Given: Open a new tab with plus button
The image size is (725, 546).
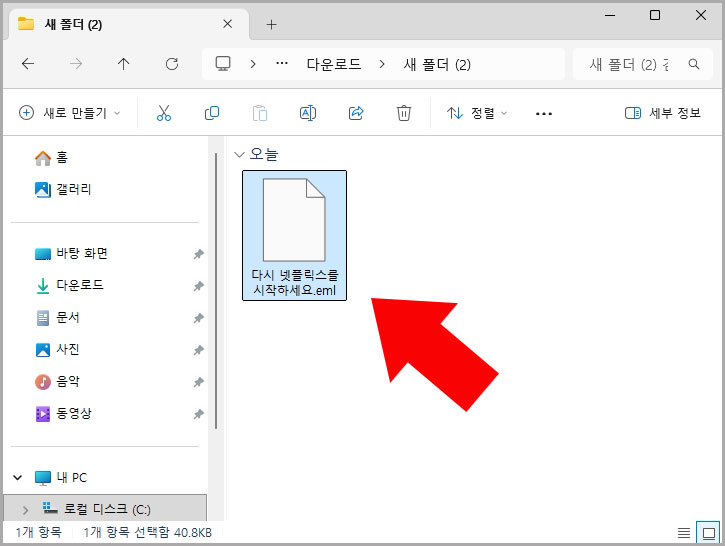Looking at the screenshot, I should tap(271, 24).
